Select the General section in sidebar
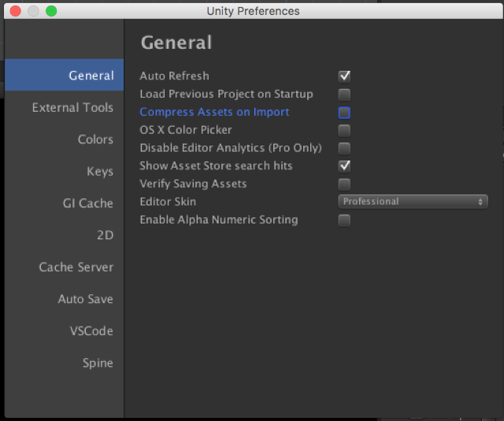 click(x=65, y=75)
